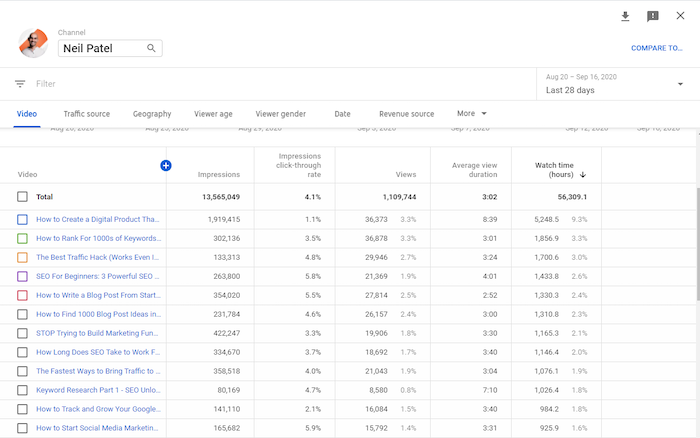
Task: Open the send feedback icon
Action: (653, 17)
